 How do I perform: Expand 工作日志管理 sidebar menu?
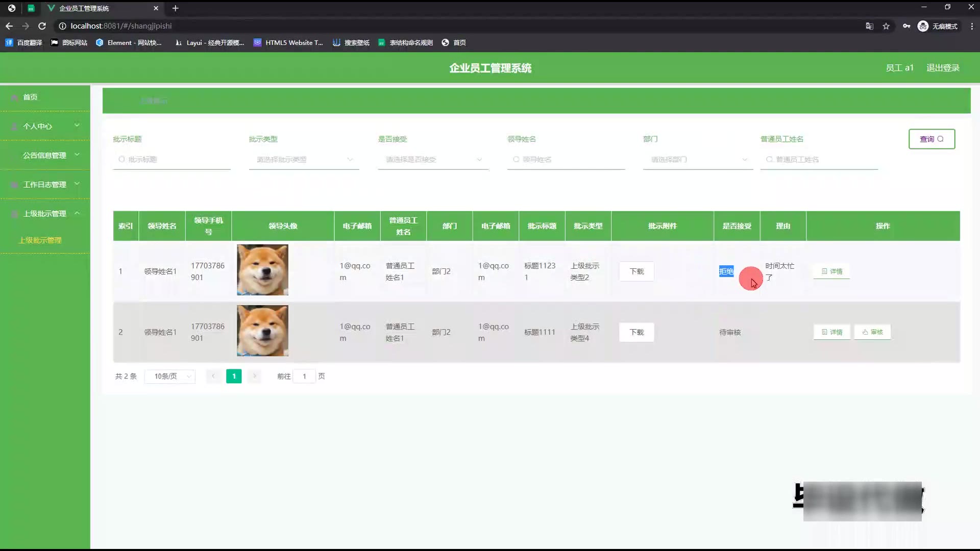click(45, 185)
